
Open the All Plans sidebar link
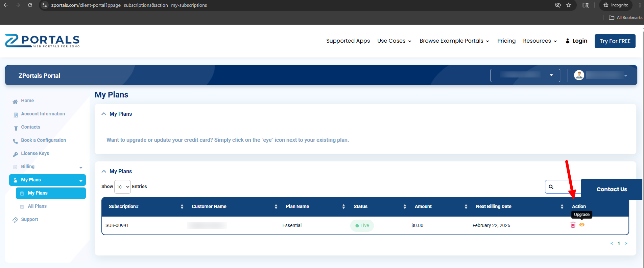click(x=37, y=206)
